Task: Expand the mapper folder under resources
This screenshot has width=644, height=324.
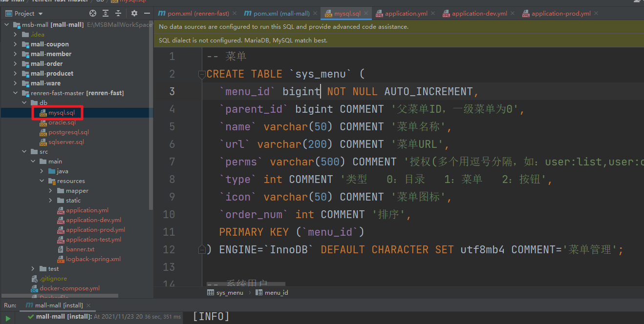Action: [x=50, y=191]
